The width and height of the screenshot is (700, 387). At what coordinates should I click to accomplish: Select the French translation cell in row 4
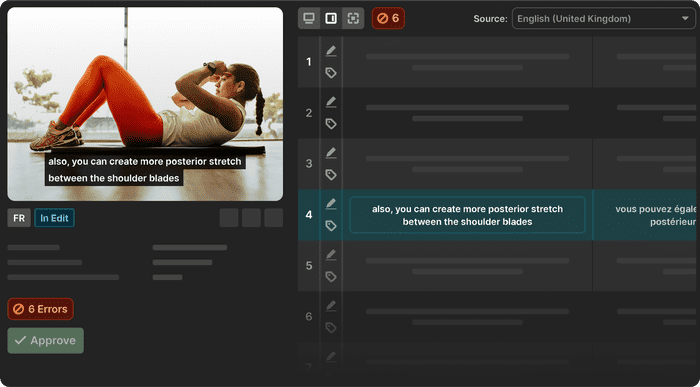pyautogui.click(x=645, y=215)
